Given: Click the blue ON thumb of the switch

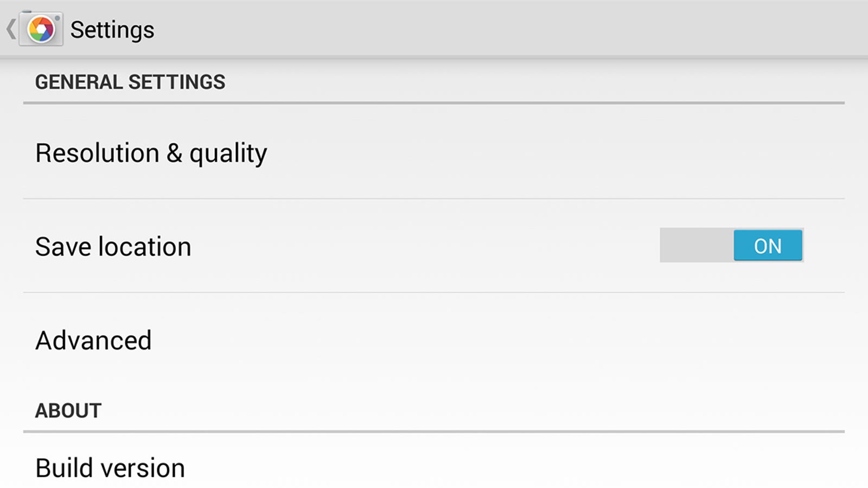Looking at the screenshot, I should [x=768, y=246].
